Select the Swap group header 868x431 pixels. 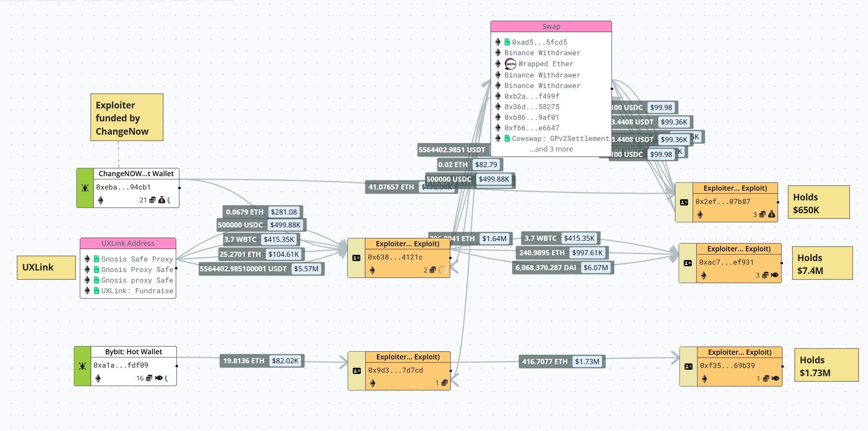(551, 27)
